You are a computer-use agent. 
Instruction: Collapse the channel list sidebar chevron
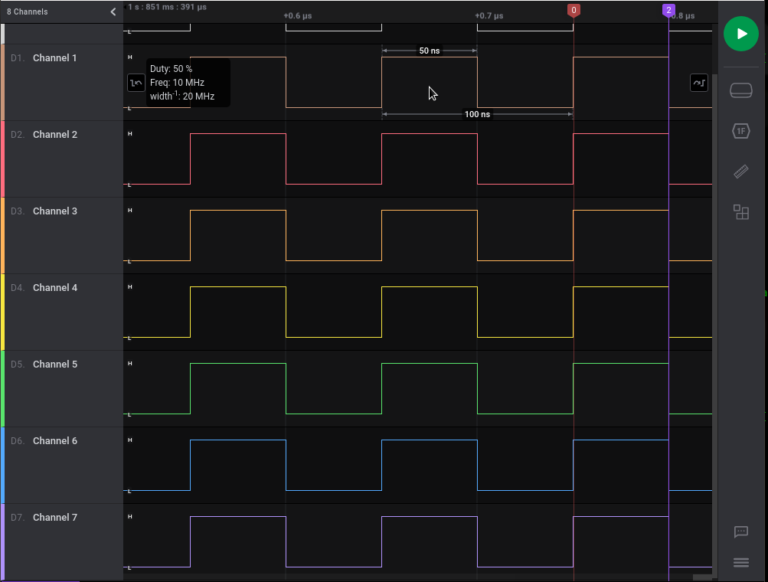pyautogui.click(x=113, y=12)
